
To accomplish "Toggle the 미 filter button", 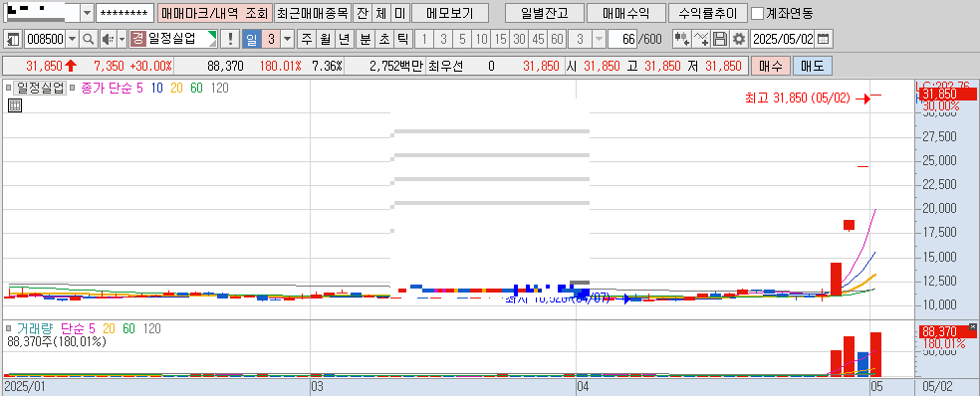I will click(x=399, y=13).
